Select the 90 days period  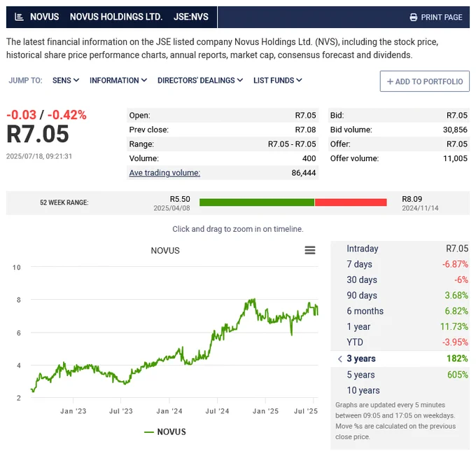point(400,296)
